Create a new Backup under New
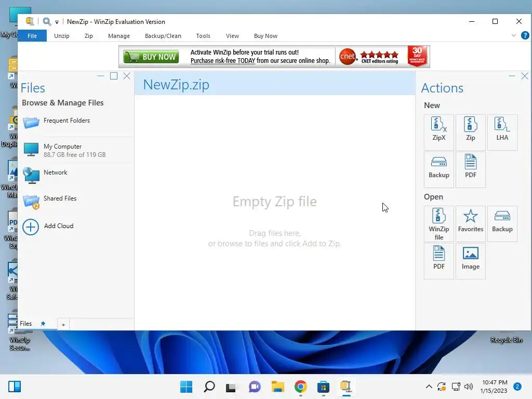This screenshot has width=532, height=399. [438, 169]
